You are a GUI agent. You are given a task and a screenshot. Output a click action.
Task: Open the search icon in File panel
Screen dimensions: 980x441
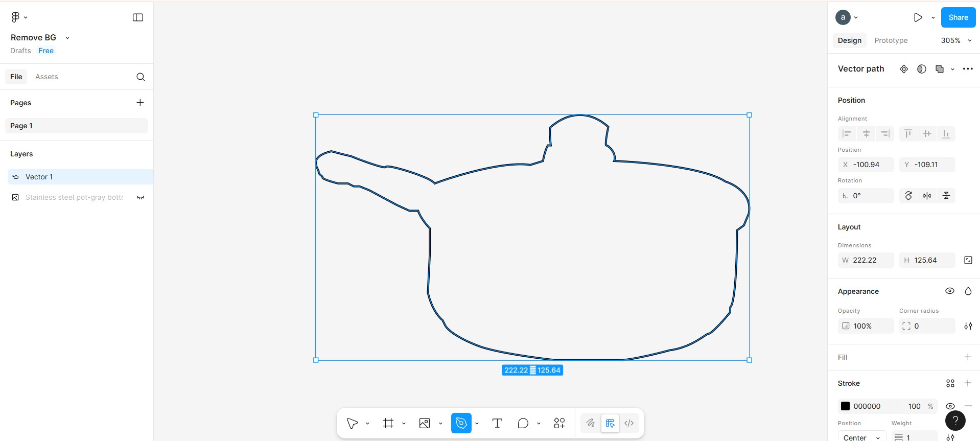(141, 77)
